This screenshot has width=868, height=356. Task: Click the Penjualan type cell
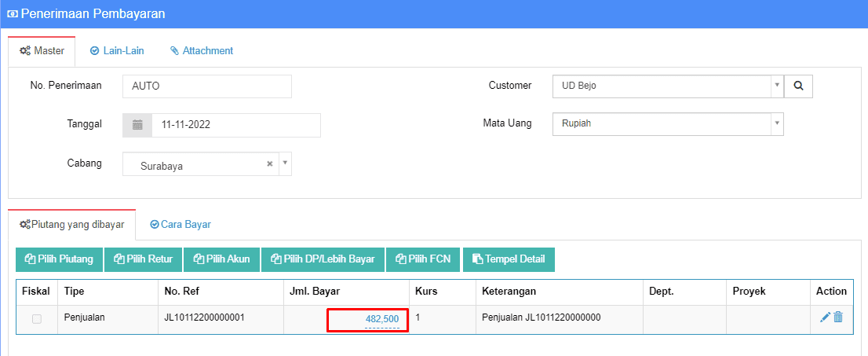click(x=108, y=319)
